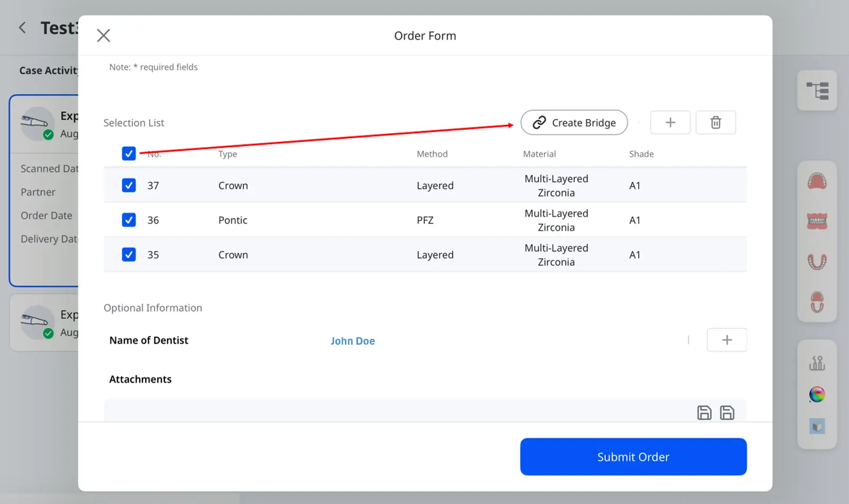Click the Order Date label in background

[x=47, y=215]
